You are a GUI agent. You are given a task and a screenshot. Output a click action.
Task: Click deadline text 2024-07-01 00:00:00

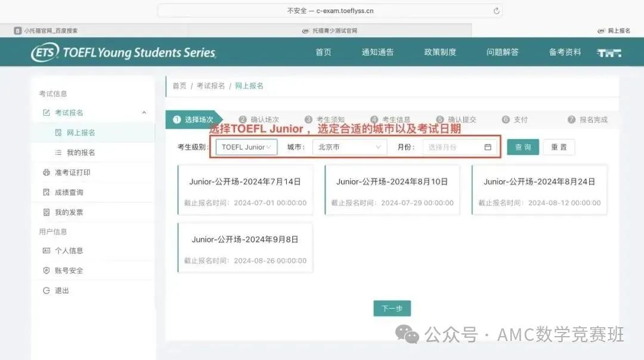pyautogui.click(x=270, y=203)
